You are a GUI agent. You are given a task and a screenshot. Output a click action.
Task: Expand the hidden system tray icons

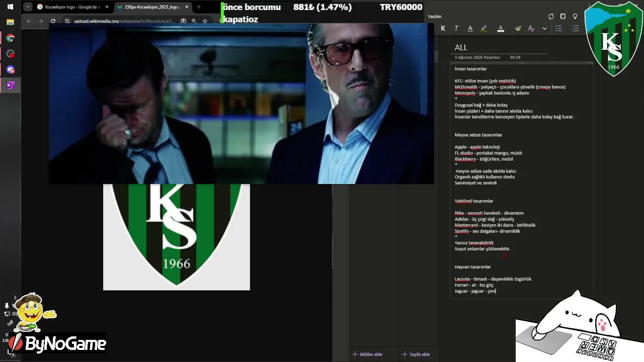click(15, 298)
